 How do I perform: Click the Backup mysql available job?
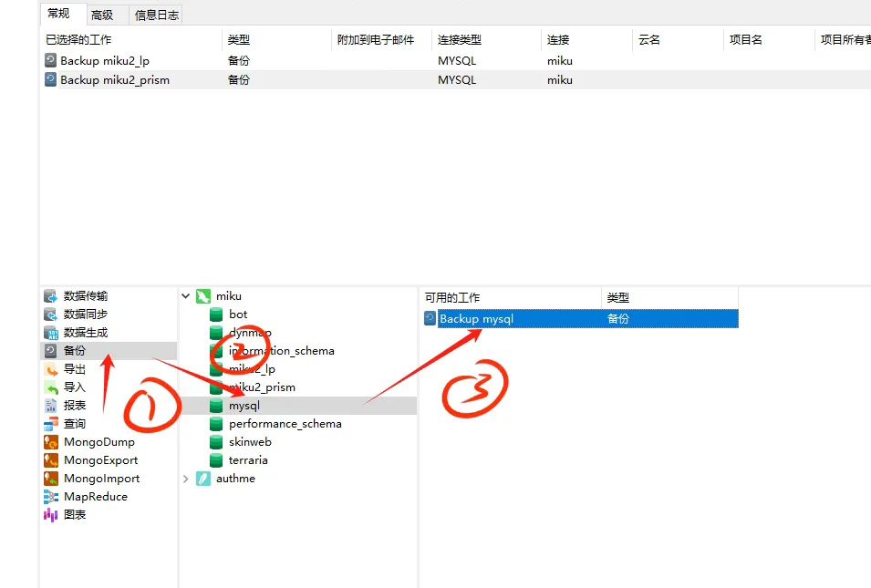point(476,319)
